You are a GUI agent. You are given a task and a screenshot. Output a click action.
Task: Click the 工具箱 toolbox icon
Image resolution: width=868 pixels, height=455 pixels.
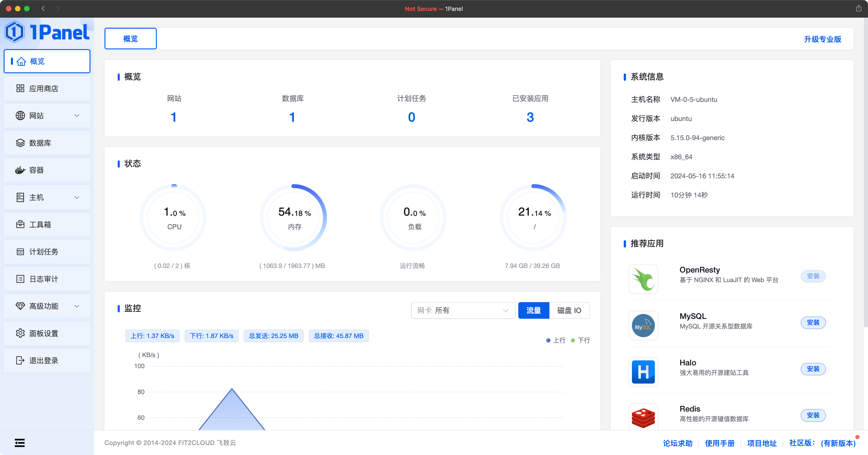pyautogui.click(x=20, y=224)
